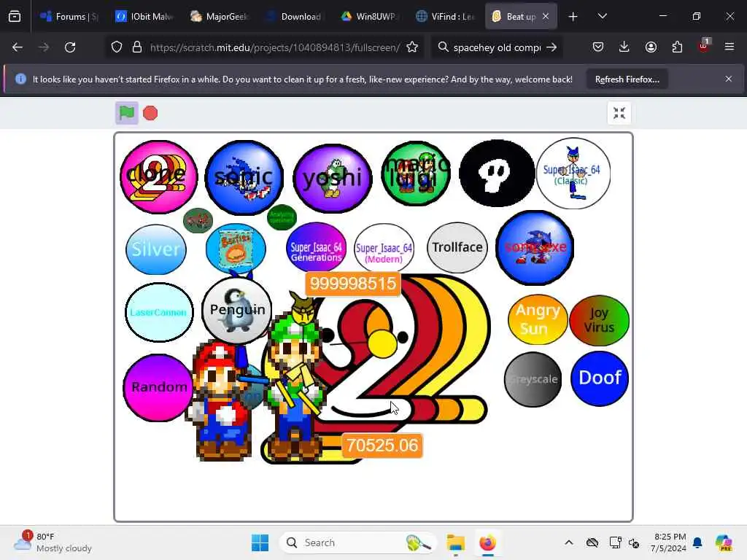Save page to Pocket
Screen dimensions: 747x560
[598, 47]
